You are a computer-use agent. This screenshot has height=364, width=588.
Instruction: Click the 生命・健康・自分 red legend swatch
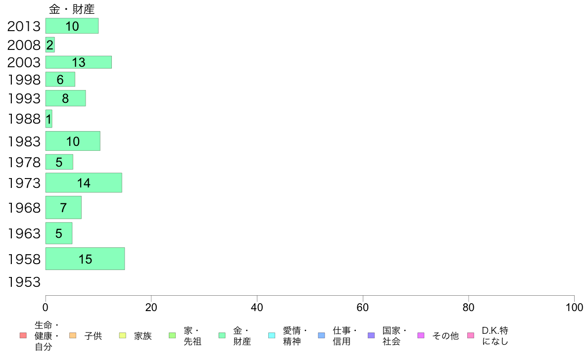click(x=23, y=335)
